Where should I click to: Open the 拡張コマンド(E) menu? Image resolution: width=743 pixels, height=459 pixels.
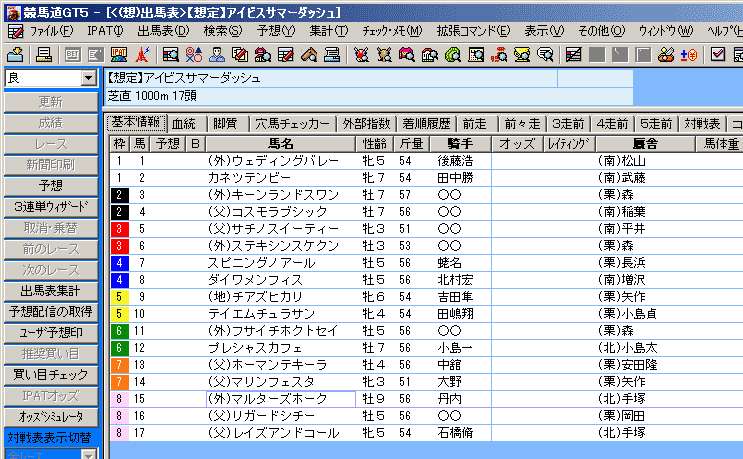(x=472, y=31)
